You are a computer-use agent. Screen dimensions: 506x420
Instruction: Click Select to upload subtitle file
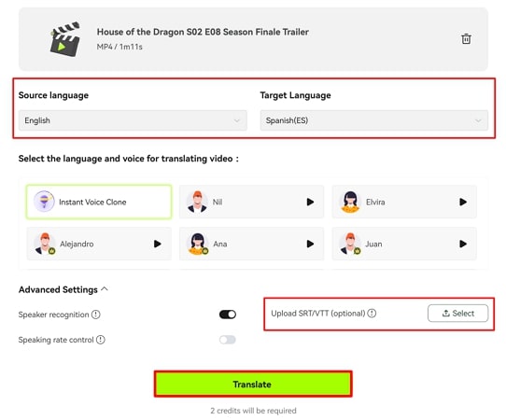tap(457, 314)
